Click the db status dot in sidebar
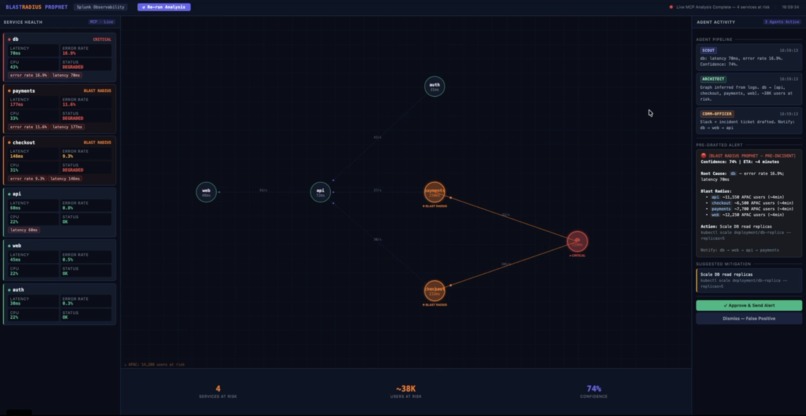Viewport: 806px width, 416px height. (9, 39)
